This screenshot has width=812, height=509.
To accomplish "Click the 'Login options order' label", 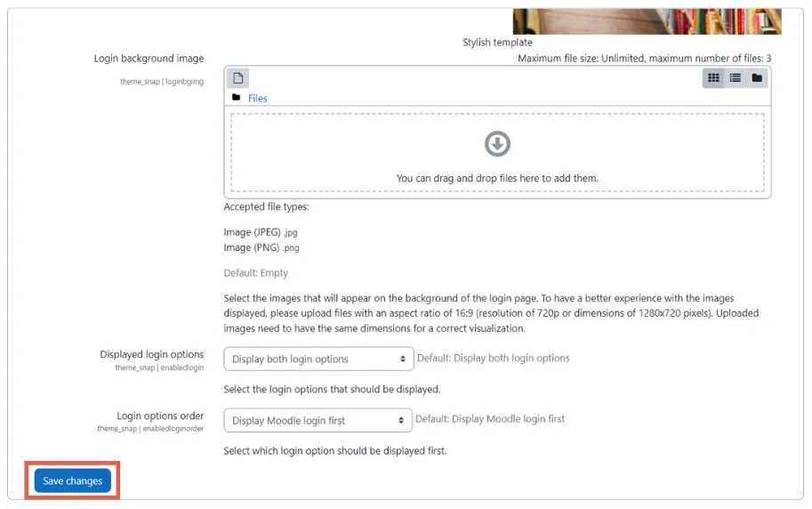I will (160, 416).
